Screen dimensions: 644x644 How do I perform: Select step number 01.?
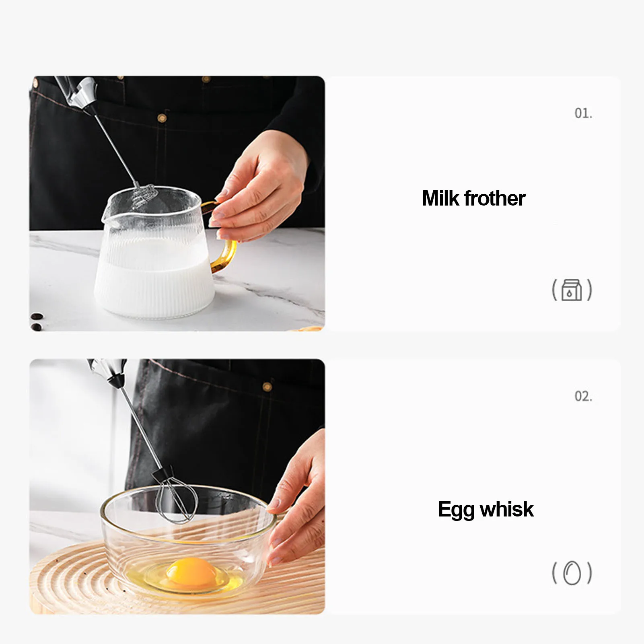click(583, 113)
